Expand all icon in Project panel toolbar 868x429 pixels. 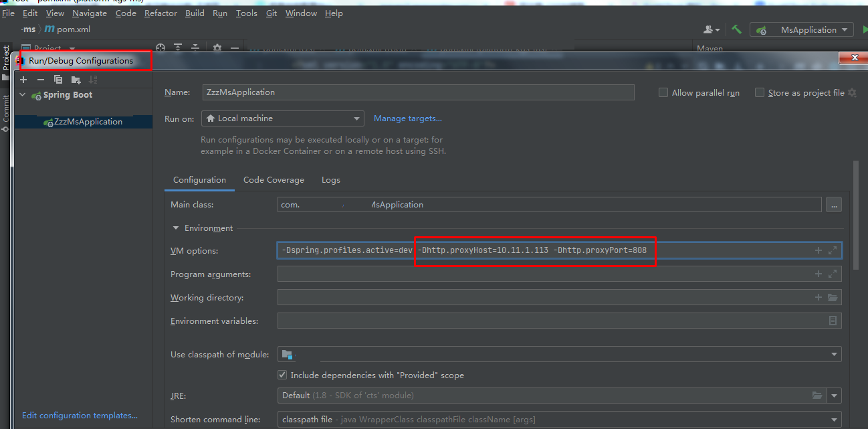pyautogui.click(x=178, y=48)
